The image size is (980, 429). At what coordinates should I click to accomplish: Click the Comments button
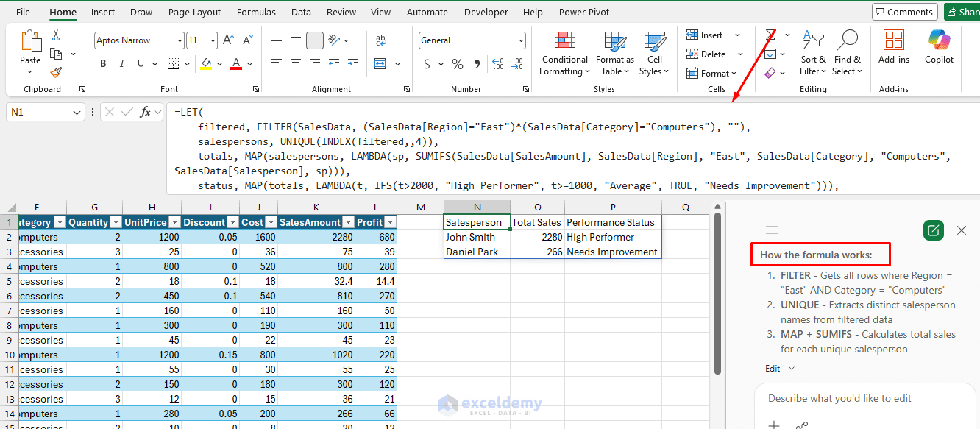pos(904,12)
